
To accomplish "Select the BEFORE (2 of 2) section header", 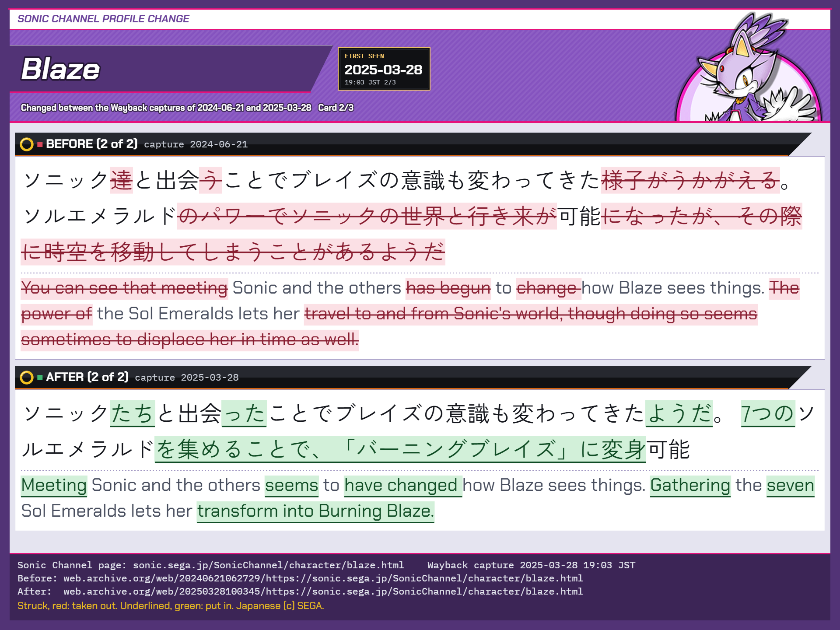I will pos(92,144).
